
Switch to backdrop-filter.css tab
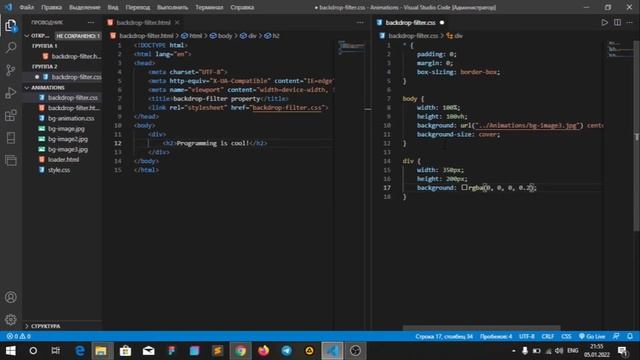(x=411, y=22)
